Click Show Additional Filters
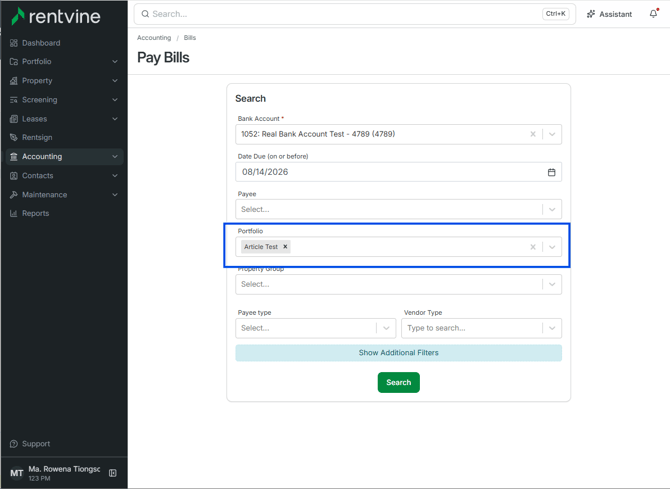The height and width of the screenshot is (489, 670). 398,353
